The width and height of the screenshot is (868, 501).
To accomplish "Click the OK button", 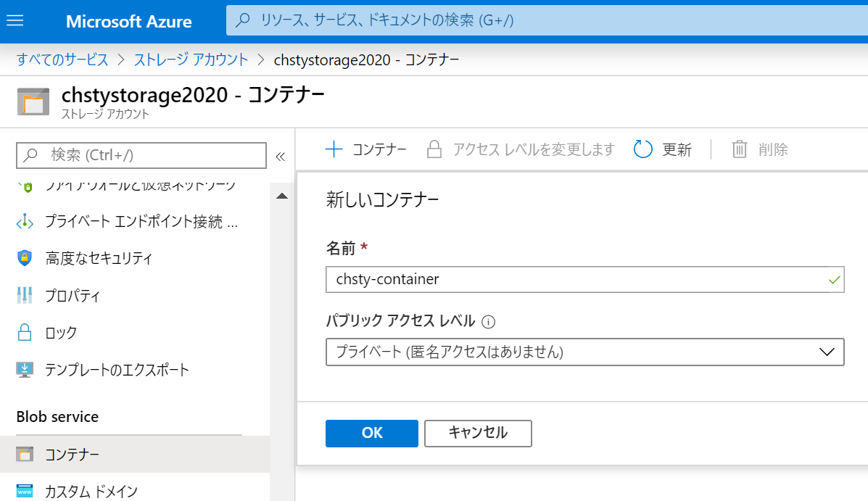I will pos(372,433).
